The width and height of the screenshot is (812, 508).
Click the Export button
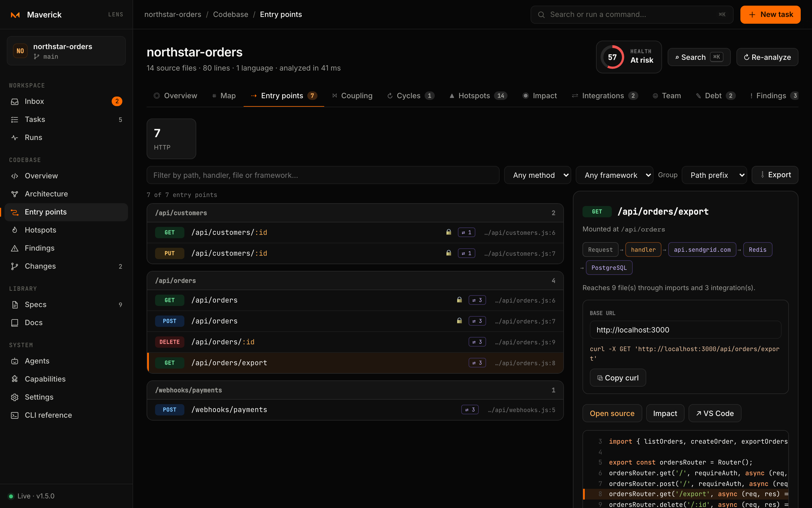tap(775, 175)
